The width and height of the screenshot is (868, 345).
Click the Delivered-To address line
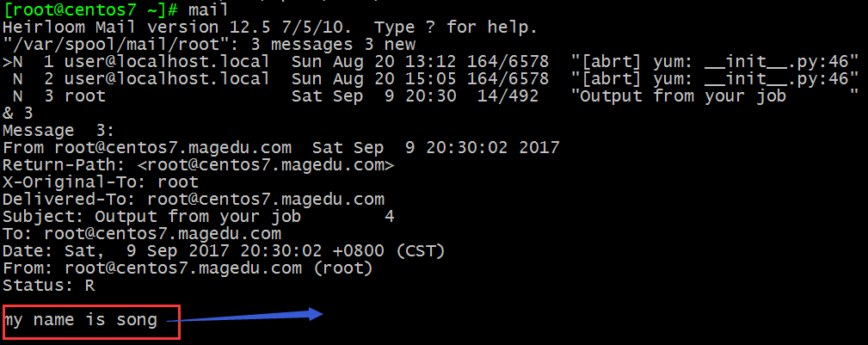194,200
